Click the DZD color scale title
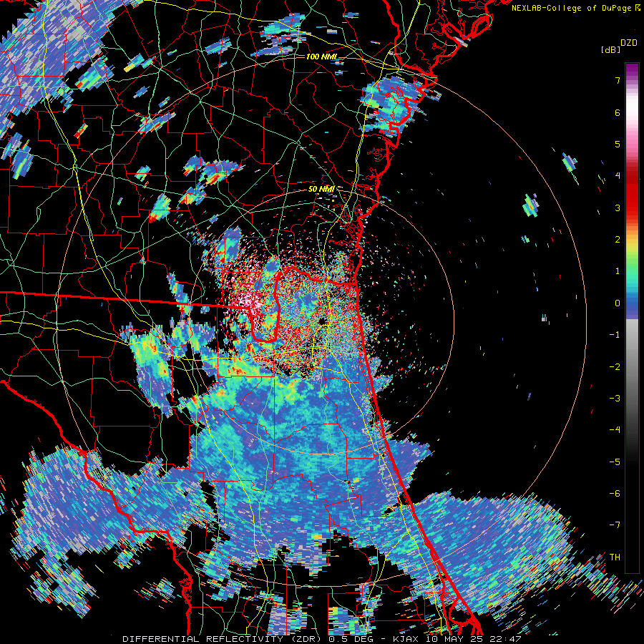644x644 pixels. pos(629,43)
